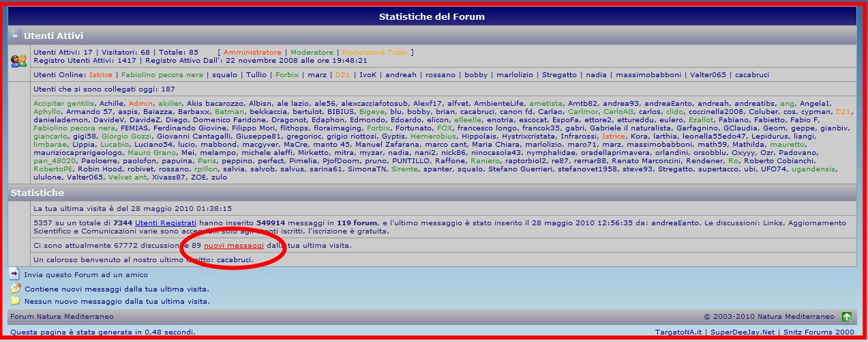
Task: Open the red Admin user link
Action: click(141, 102)
